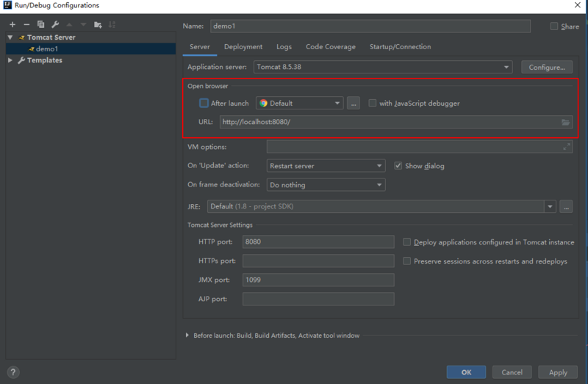Image resolution: width=588 pixels, height=384 pixels.
Task: Click the copy configuration icon
Action: (x=40, y=24)
